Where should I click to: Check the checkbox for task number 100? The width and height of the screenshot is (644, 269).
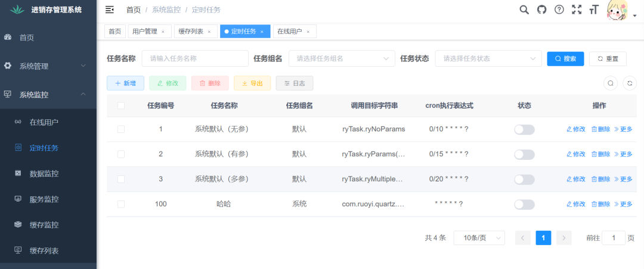point(120,205)
